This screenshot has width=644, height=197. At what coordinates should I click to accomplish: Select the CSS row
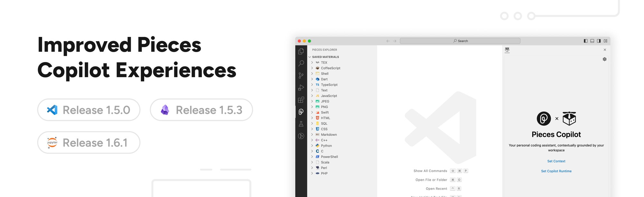coord(342,129)
